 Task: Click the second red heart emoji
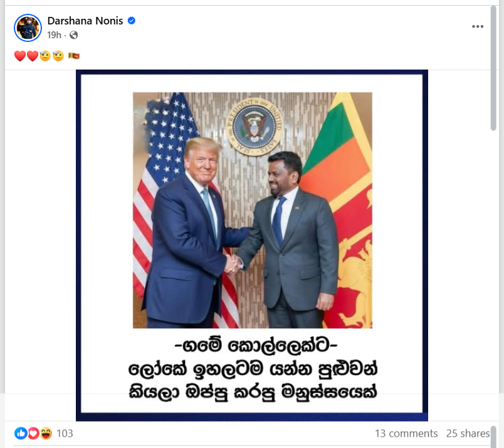tap(33, 56)
